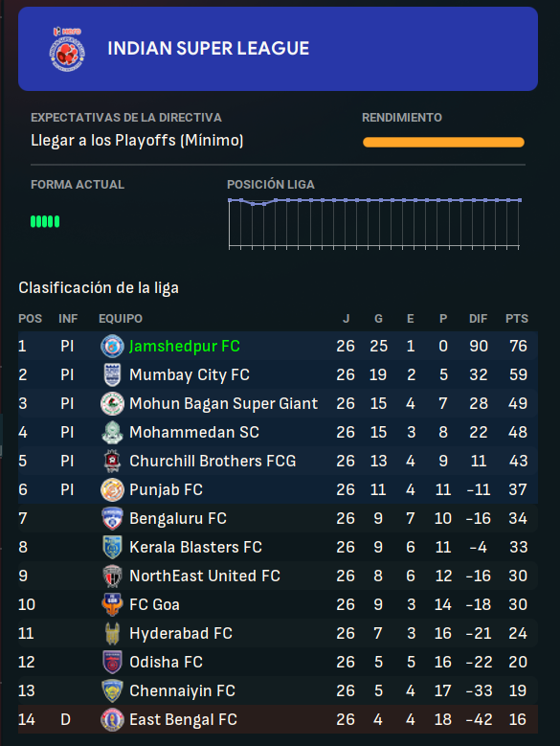This screenshot has width=560, height=746.
Task: Click the Indian Super League header banner
Action: tap(279, 49)
